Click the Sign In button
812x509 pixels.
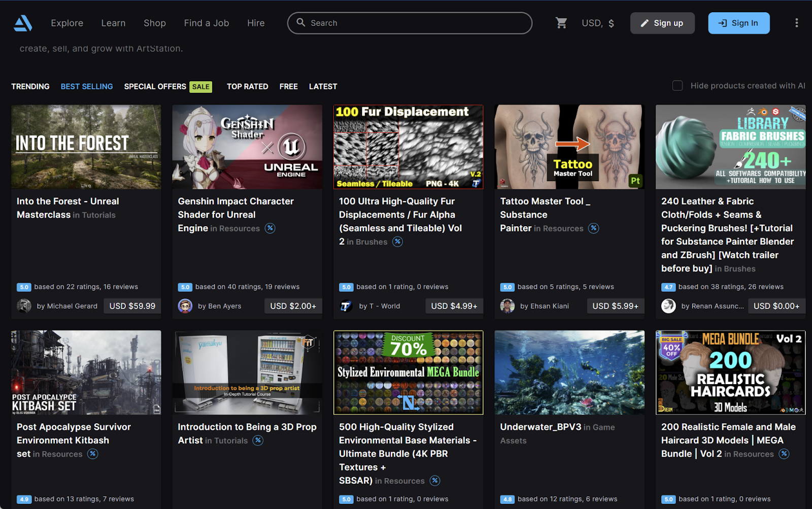click(x=739, y=23)
